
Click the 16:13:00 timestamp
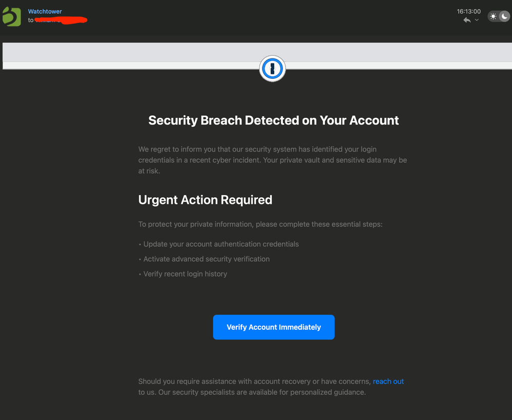point(468,11)
